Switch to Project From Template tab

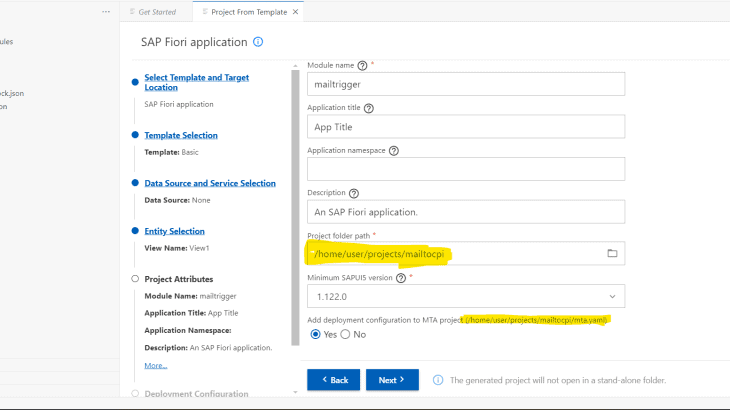tap(247, 12)
